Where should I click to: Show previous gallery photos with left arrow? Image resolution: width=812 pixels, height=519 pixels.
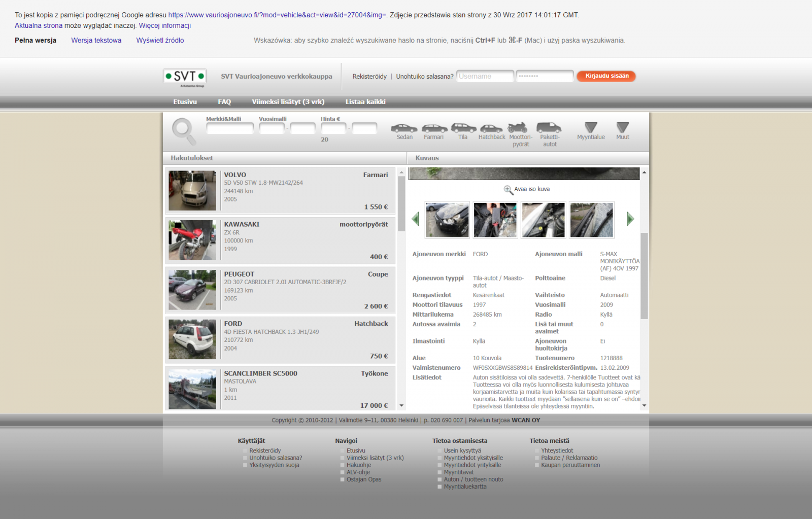click(x=416, y=219)
